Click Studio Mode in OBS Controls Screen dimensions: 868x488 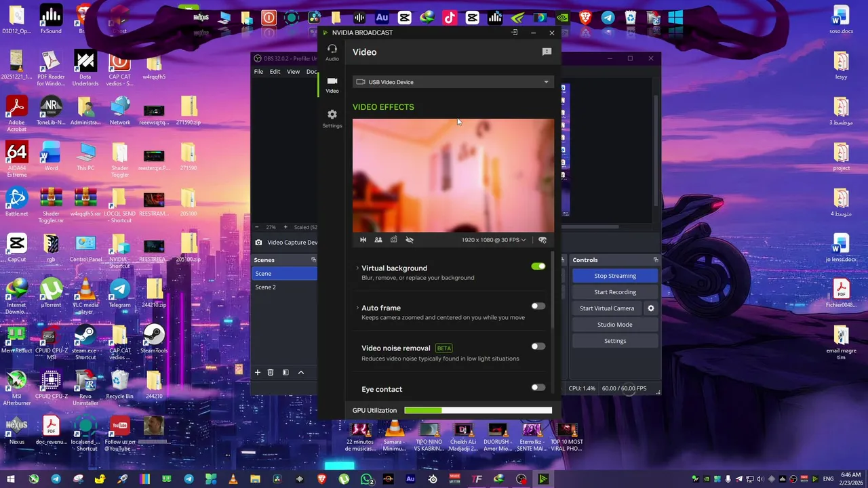click(x=615, y=325)
